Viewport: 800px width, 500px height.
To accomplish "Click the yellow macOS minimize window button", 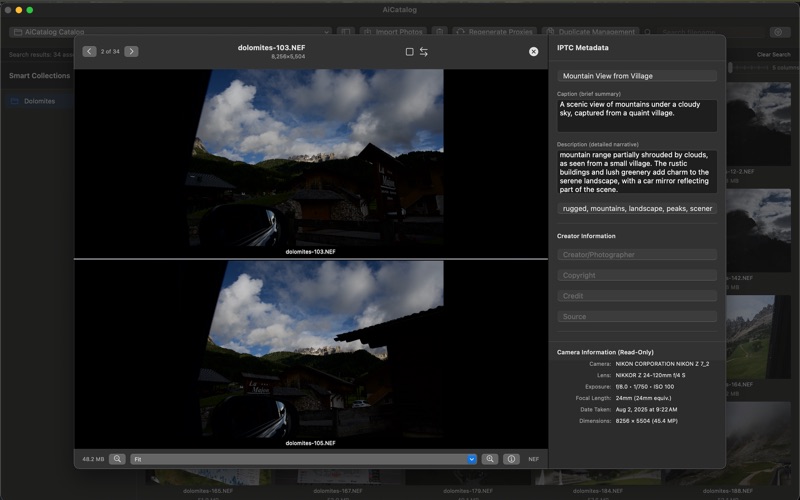I will (19, 10).
